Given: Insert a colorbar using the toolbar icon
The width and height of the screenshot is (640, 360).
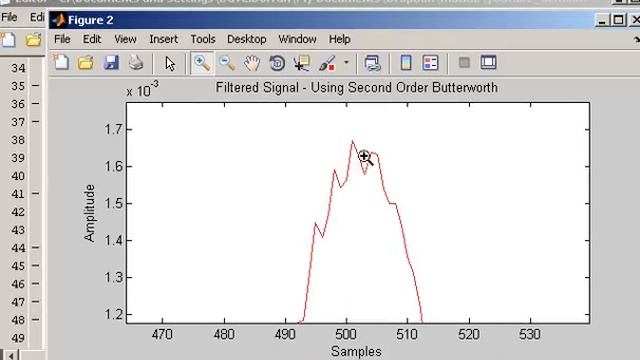Looking at the screenshot, I should [x=406, y=63].
